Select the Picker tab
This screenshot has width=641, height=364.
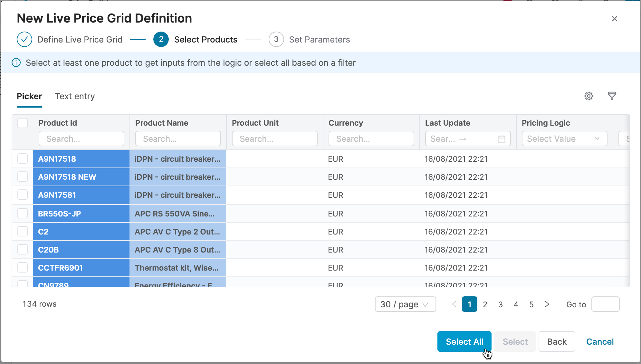click(x=29, y=96)
